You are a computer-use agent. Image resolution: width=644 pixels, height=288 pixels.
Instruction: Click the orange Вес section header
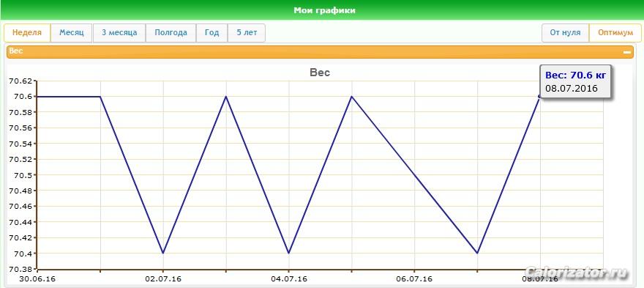click(320, 52)
